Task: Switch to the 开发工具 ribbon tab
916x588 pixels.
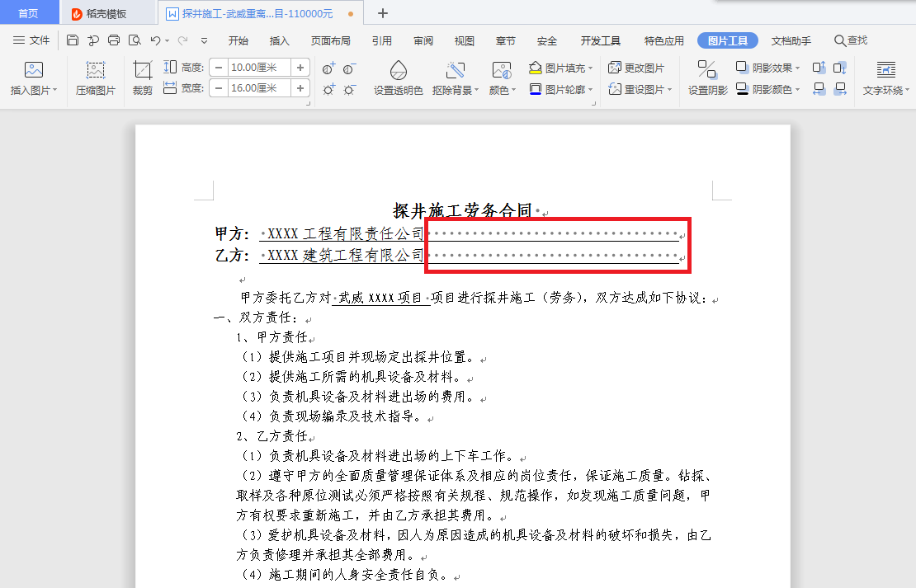Action: click(601, 40)
